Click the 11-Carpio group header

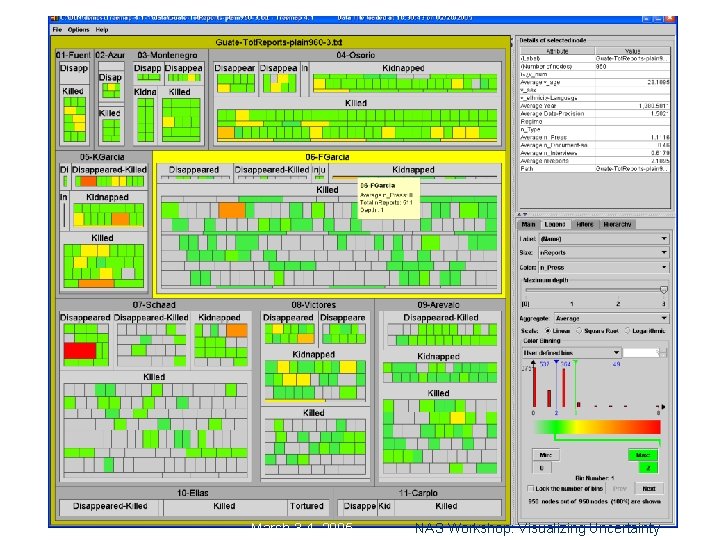(x=418, y=493)
